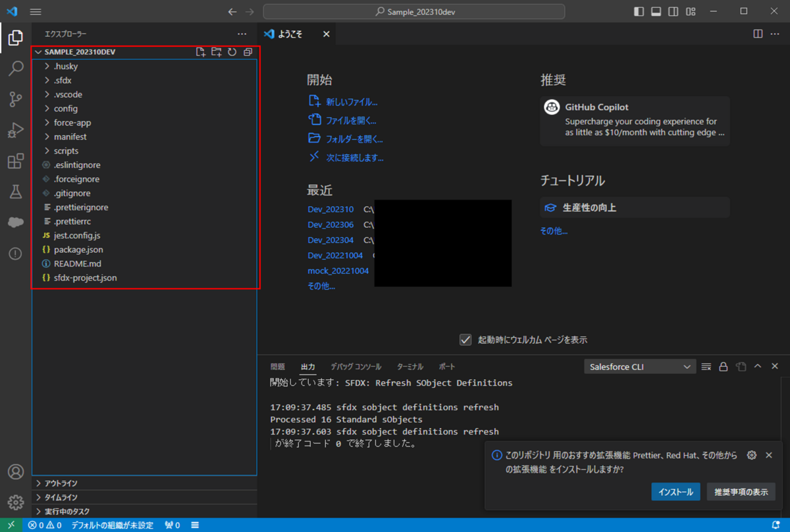Click the New File icon in explorer header
This screenshot has width=790, height=532.
(x=201, y=52)
